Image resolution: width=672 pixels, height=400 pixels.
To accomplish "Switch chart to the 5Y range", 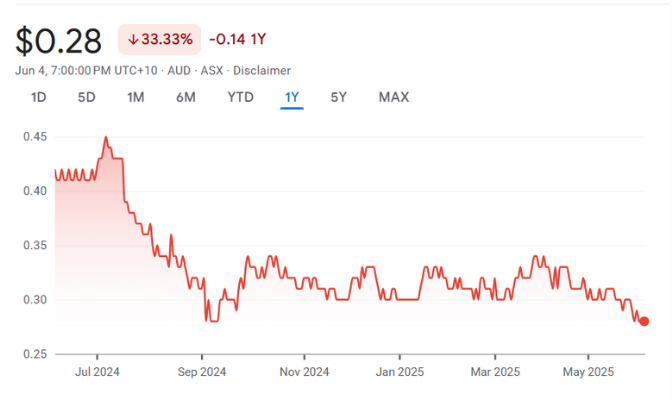I will pyautogui.click(x=339, y=97).
